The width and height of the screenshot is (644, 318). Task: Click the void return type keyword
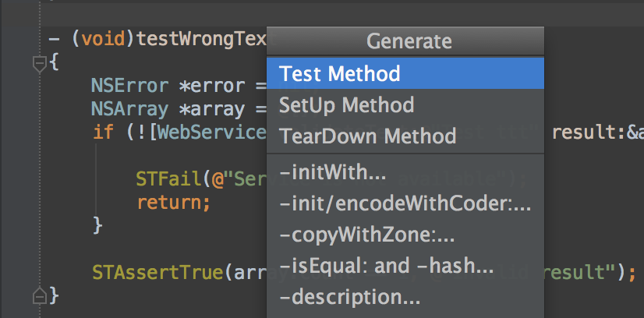tap(103, 39)
